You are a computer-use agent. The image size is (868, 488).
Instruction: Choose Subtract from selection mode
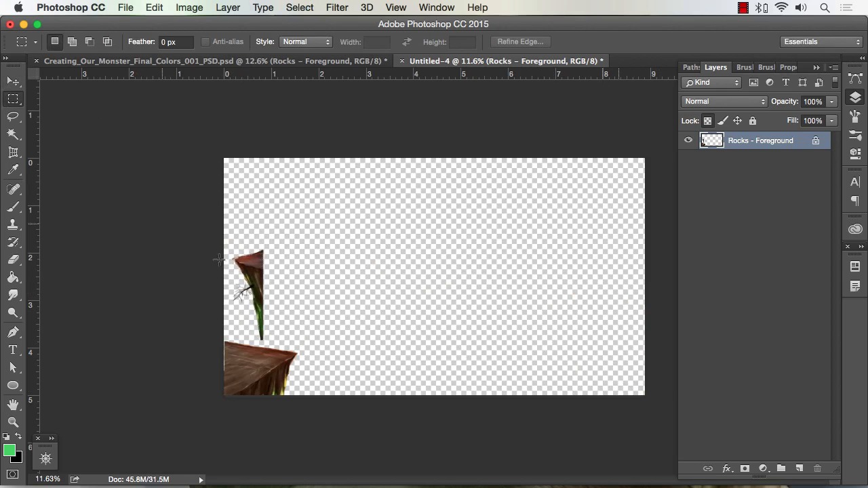coord(90,41)
